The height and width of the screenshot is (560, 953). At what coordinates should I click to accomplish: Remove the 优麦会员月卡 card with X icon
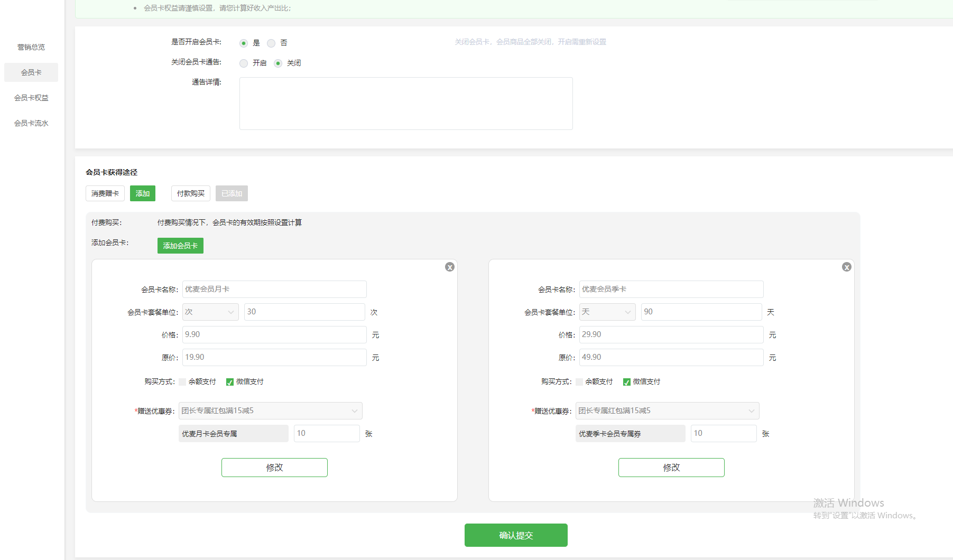(x=450, y=267)
